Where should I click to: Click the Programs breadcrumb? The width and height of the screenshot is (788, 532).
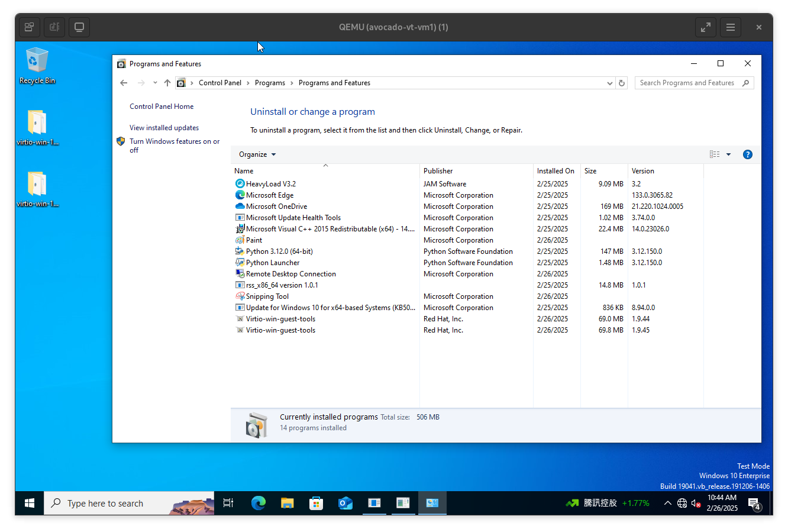270,83
